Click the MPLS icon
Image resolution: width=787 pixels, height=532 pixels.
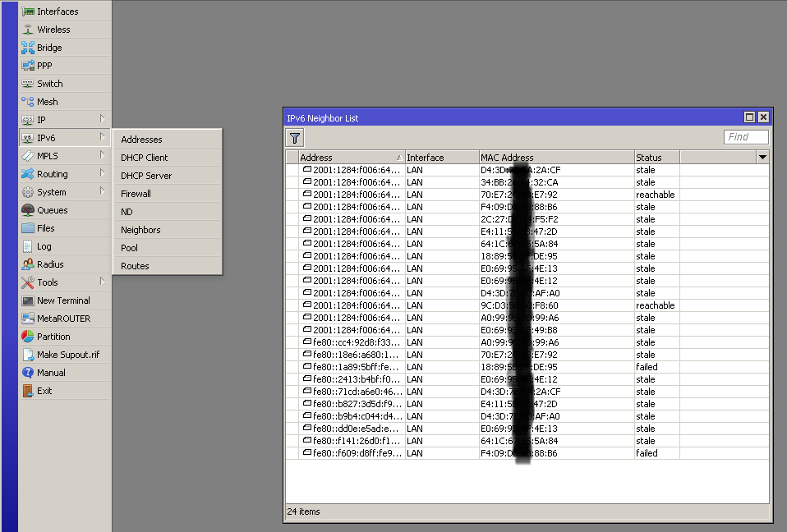pyautogui.click(x=28, y=155)
